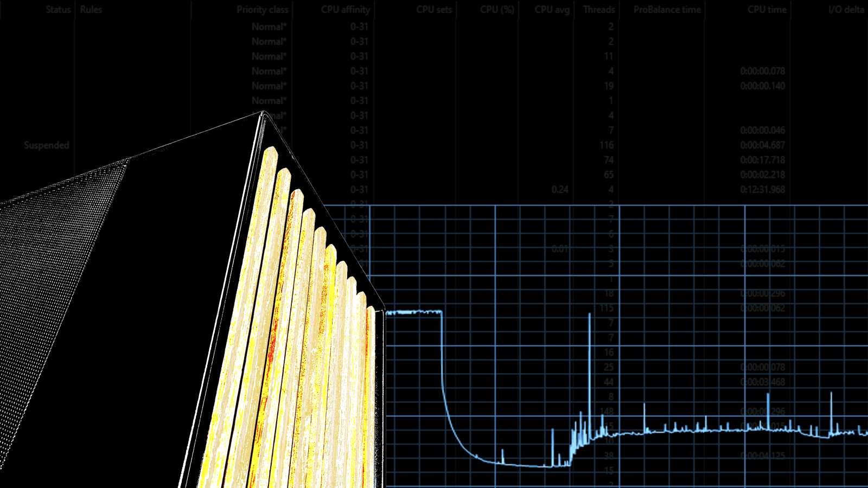This screenshot has width=868, height=488.
Task: Select the process row marked Suspended
Action: 47,145
